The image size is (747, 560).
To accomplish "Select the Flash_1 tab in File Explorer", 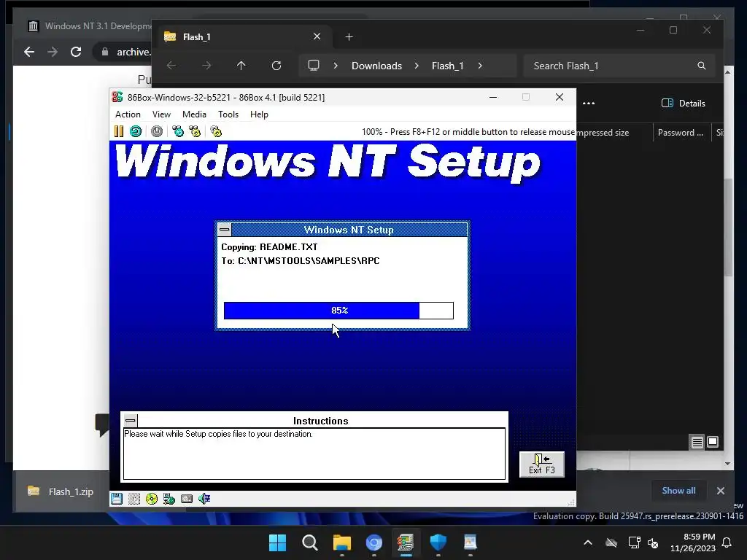I will coord(243,36).
